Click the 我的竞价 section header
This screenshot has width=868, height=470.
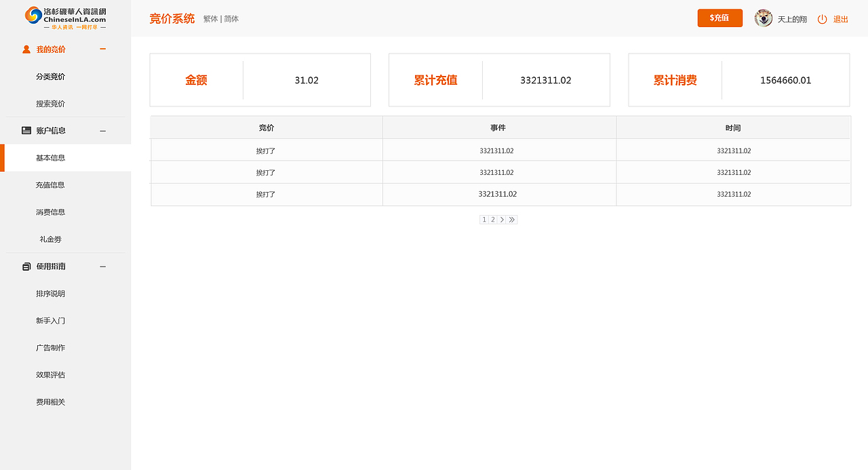pos(51,50)
